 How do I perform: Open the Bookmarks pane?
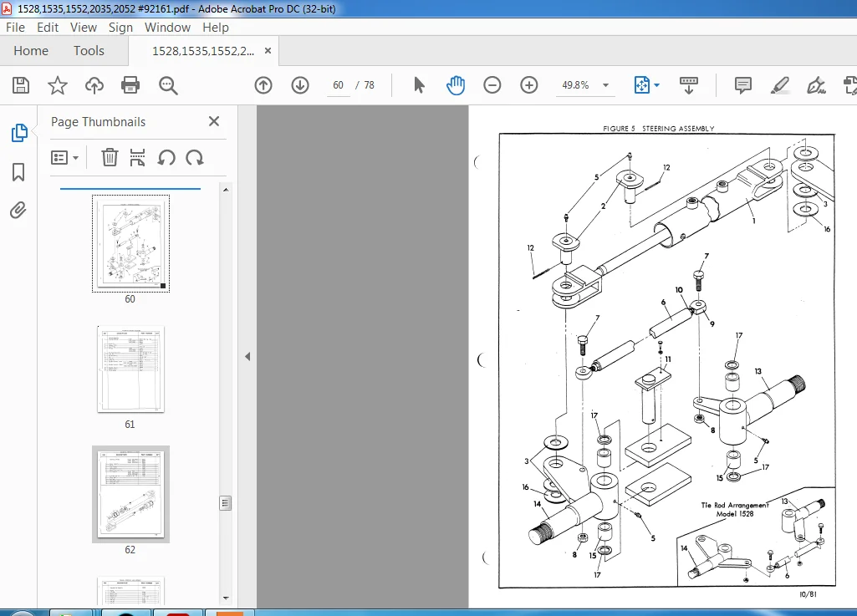(18, 172)
